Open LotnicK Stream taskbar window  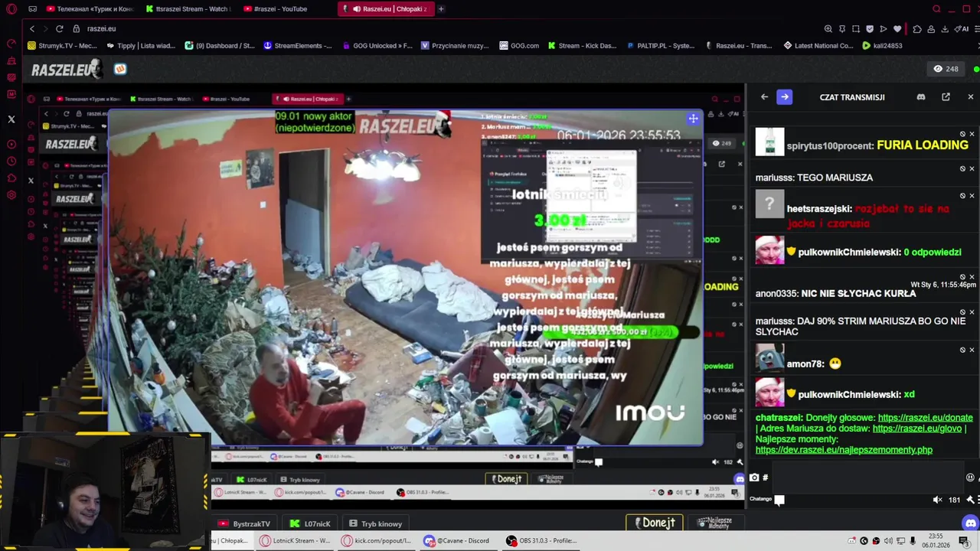pos(295,540)
